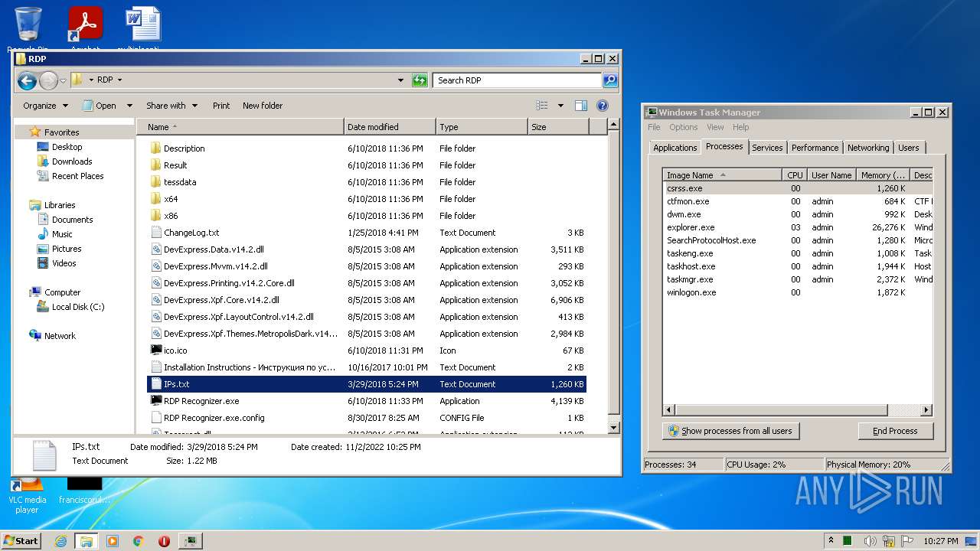Click Windows Media Player taskbar icon

113,541
